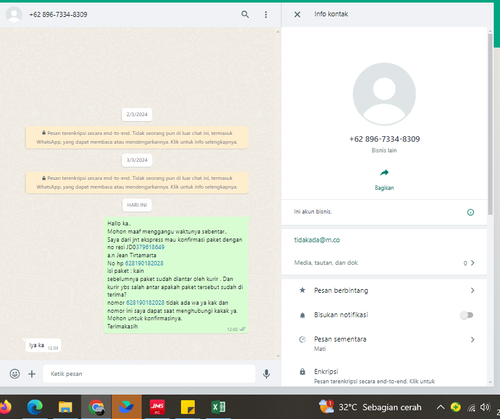Viewport: 500px width, 419px height.
Task: Click the 2/3/2024 date chip
Action: coord(137,114)
